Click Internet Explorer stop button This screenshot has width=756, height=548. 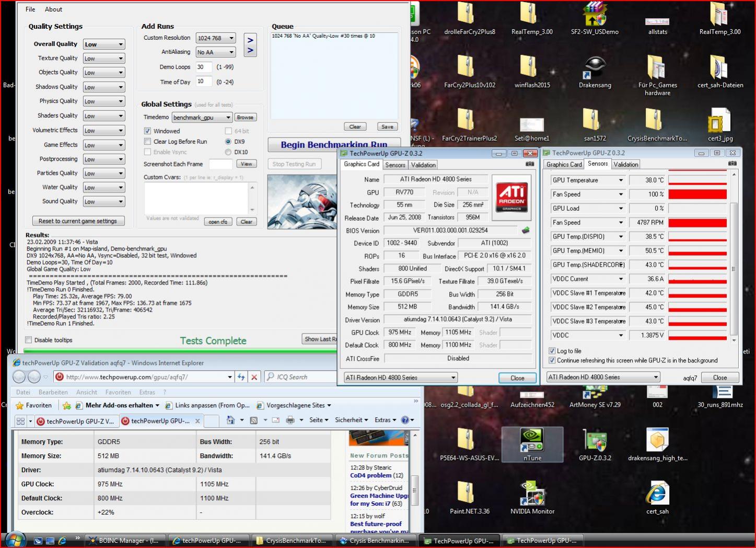tap(254, 377)
